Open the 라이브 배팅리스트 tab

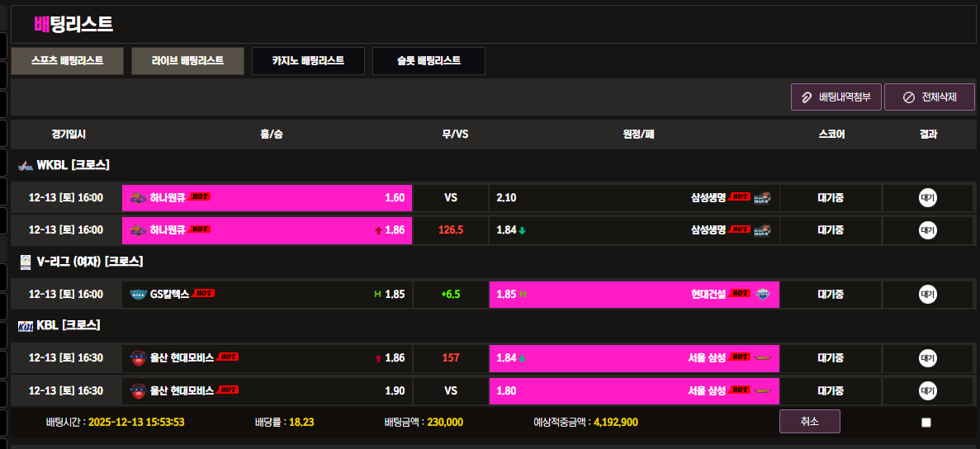click(187, 61)
